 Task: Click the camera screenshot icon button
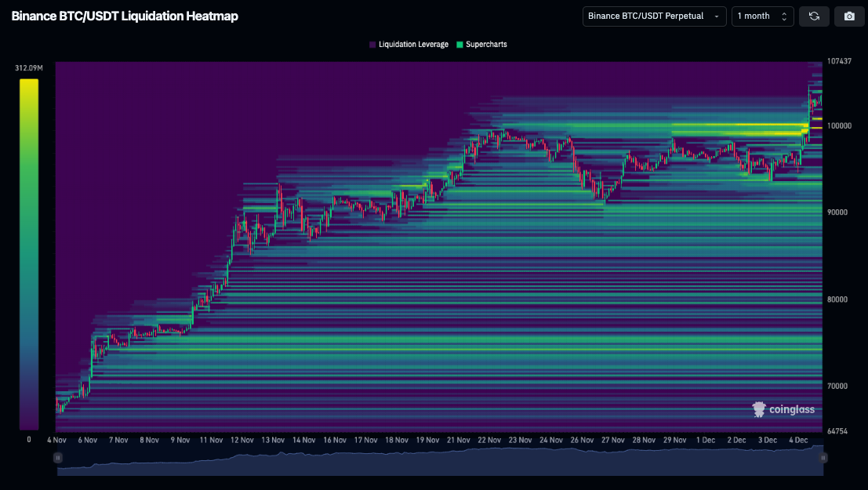click(x=849, y=16)
